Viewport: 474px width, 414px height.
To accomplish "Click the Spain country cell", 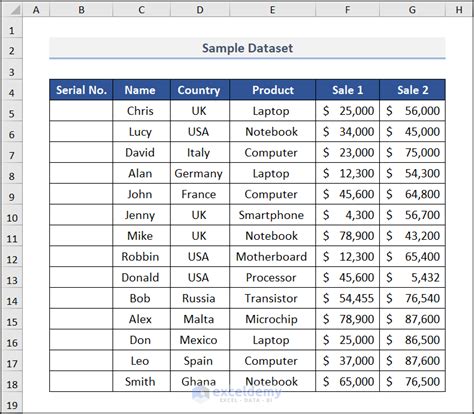I will (x=200, y=361).
